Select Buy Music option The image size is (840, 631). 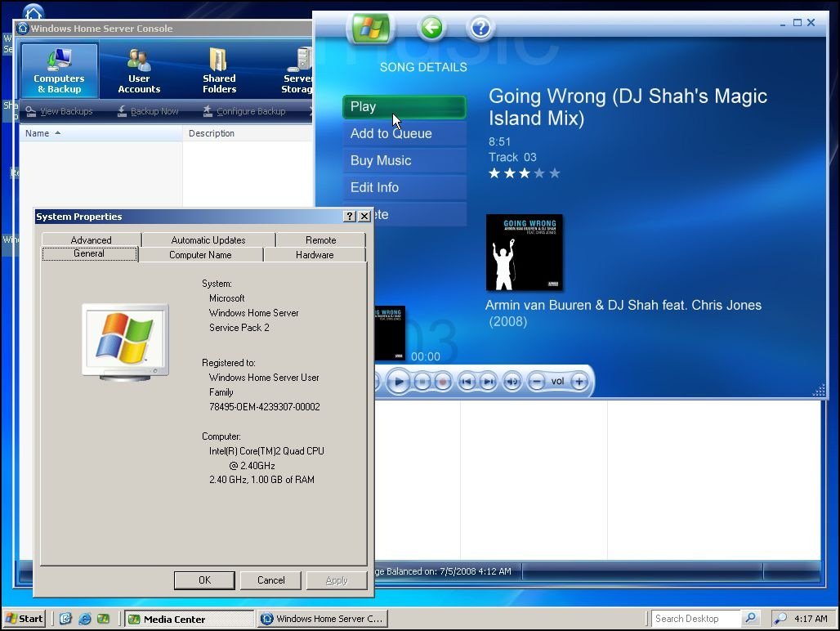coord(404,160)
